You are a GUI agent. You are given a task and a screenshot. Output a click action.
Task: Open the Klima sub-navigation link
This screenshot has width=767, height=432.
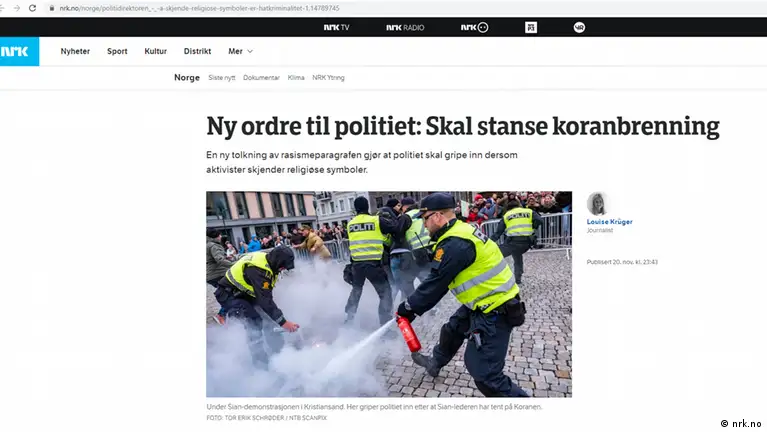[296, 78]
